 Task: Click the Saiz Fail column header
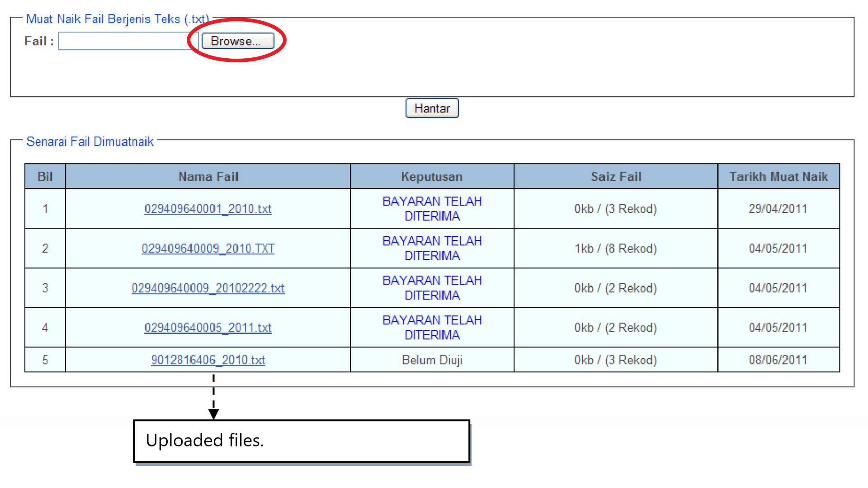[616, 177]
